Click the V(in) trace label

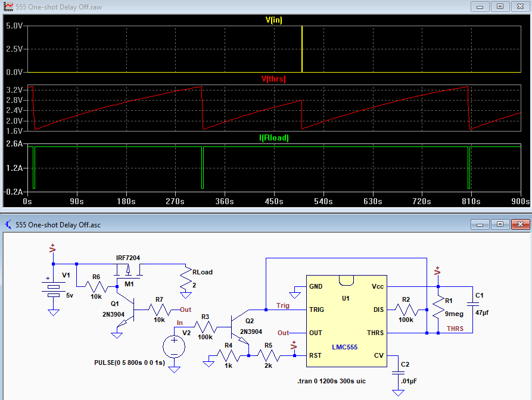(273, 20)
